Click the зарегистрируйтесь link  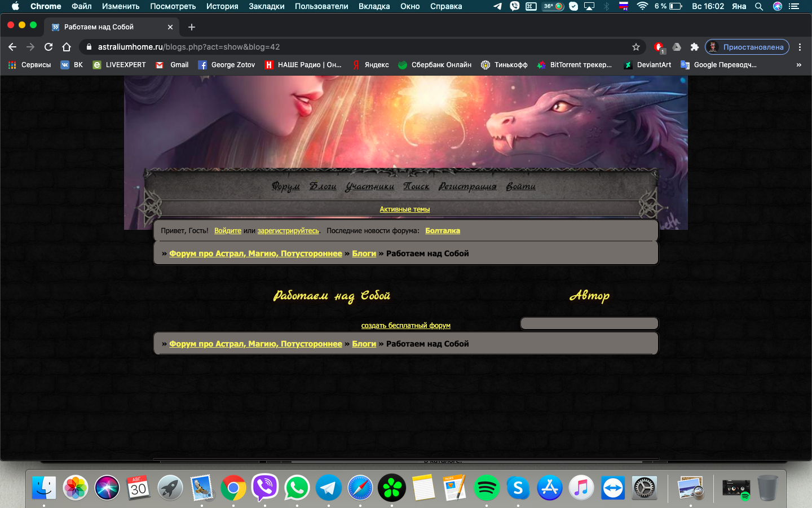click(288, 231)
